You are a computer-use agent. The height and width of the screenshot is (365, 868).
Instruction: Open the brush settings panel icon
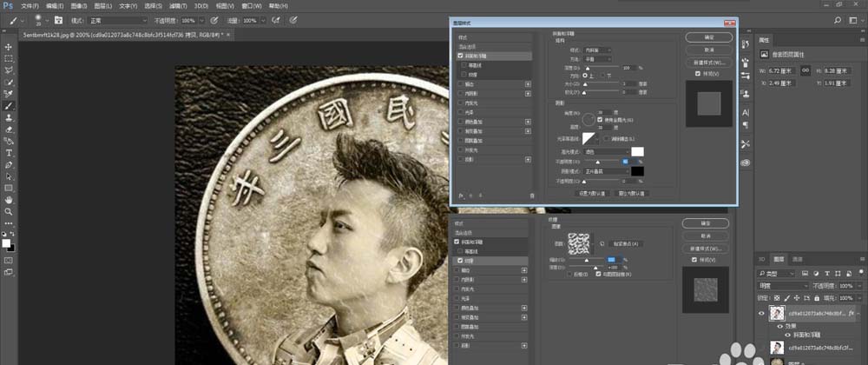58,21
